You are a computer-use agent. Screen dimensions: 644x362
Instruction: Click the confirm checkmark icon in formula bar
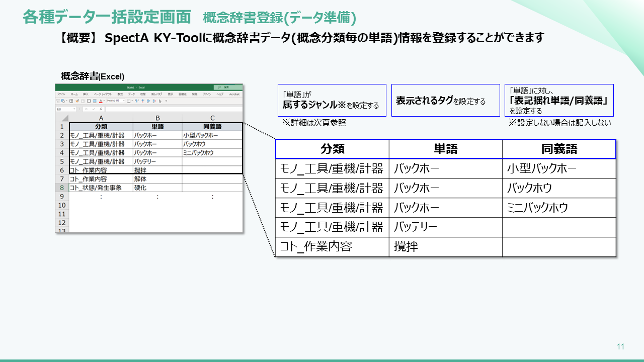point(94,108)
